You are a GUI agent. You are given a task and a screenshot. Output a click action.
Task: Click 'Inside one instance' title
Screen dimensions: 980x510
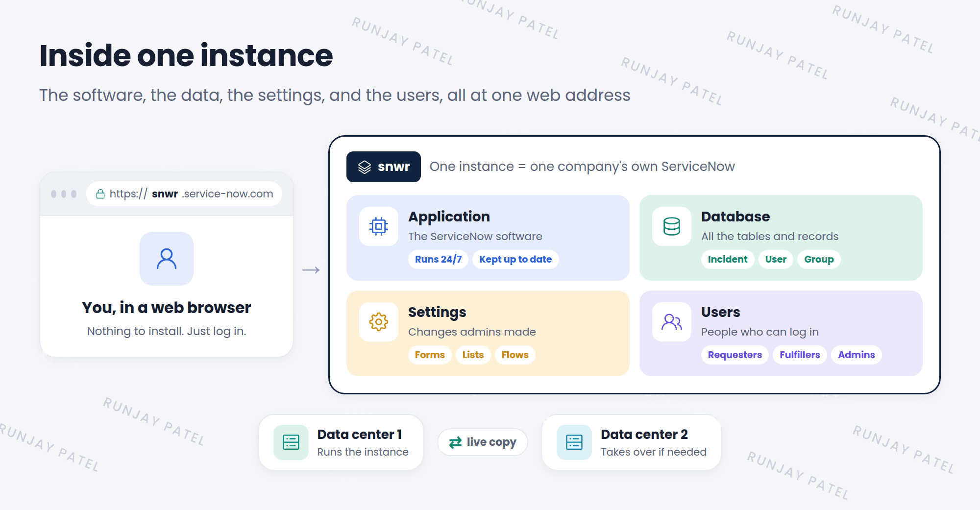[186, 55]
